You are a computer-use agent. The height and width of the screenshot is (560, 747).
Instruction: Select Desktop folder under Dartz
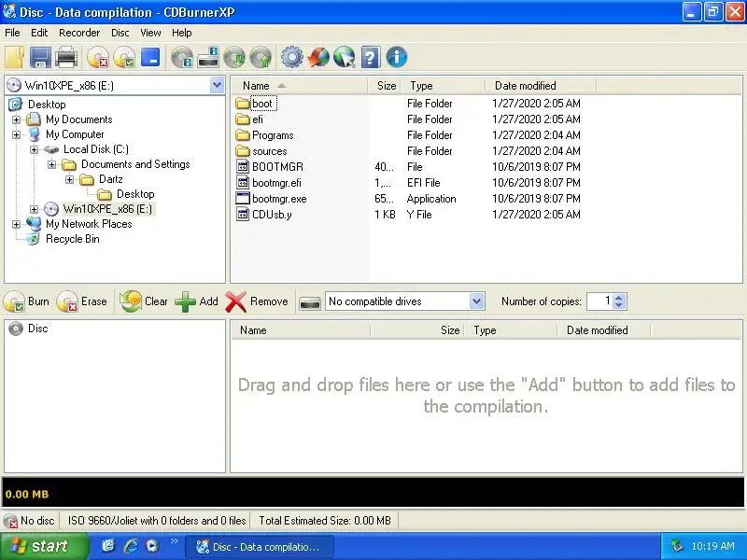coord(135,194)
